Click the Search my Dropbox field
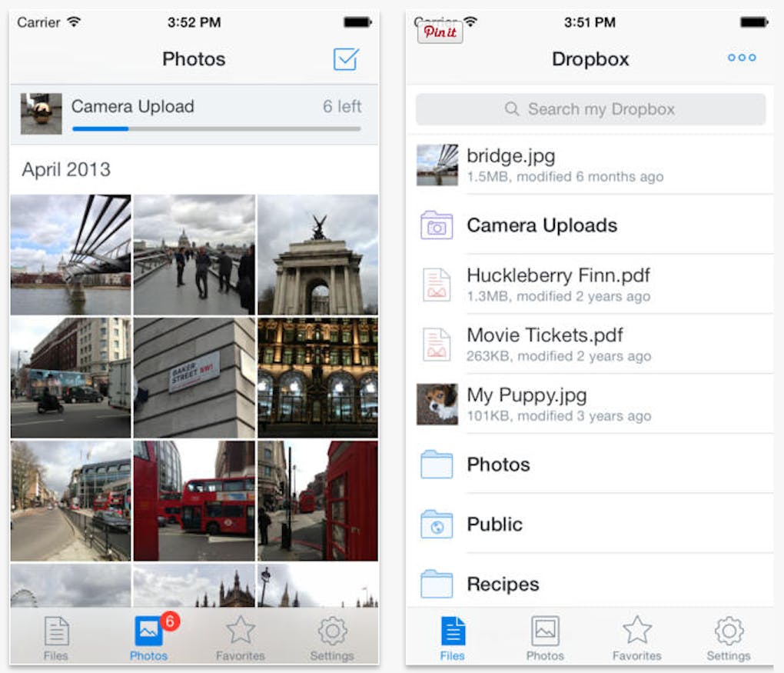784x673 pixels. click(590, 109)
